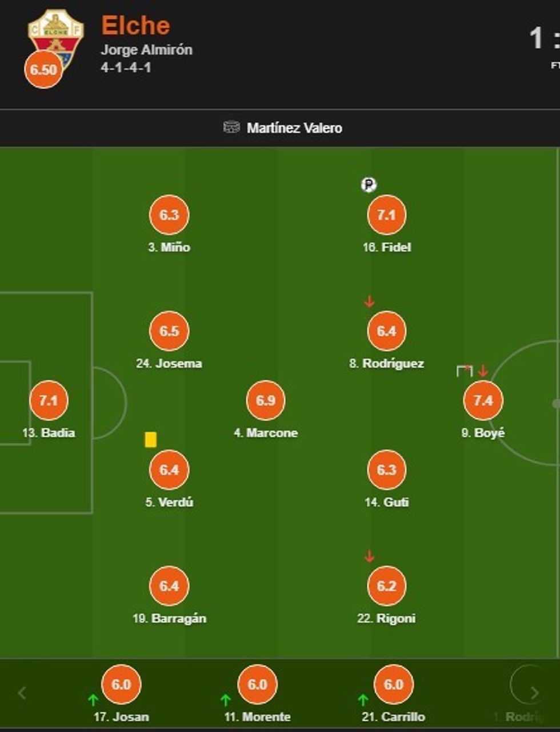Click Verdú's yellow card icon
Viewport: 560px width, 732px height.
coord(150,439)
